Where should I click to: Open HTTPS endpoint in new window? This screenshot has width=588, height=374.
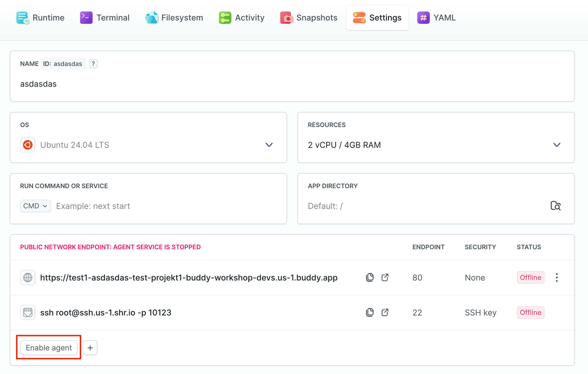pos(385,277)
